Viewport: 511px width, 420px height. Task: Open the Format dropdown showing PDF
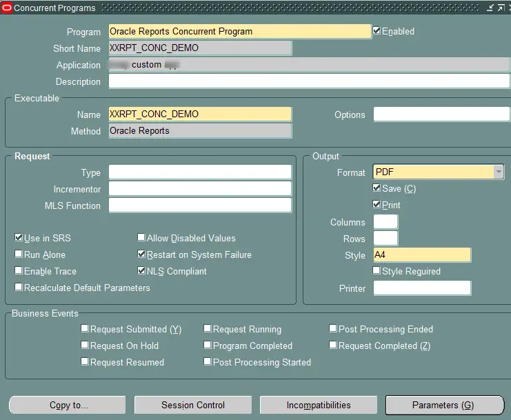[x=499, y=172]
